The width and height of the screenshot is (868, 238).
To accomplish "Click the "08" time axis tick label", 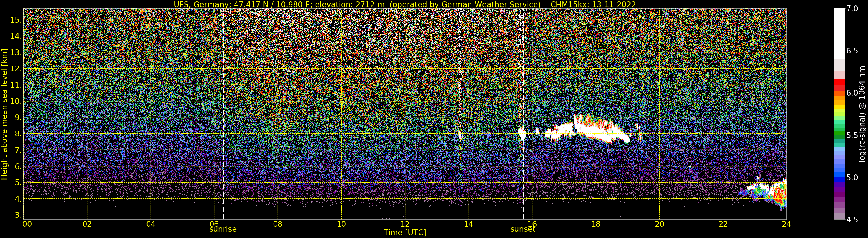I will pyautogui.click(x=278, y=224).
